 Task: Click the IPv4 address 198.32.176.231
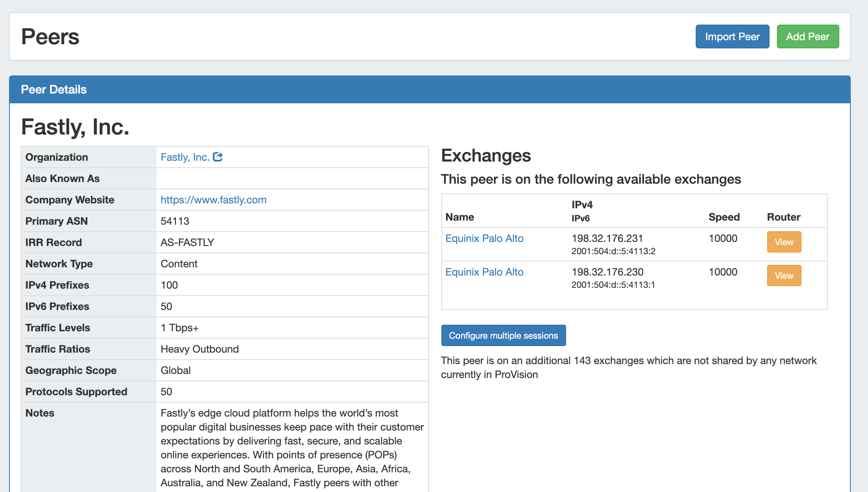(607, 239)
